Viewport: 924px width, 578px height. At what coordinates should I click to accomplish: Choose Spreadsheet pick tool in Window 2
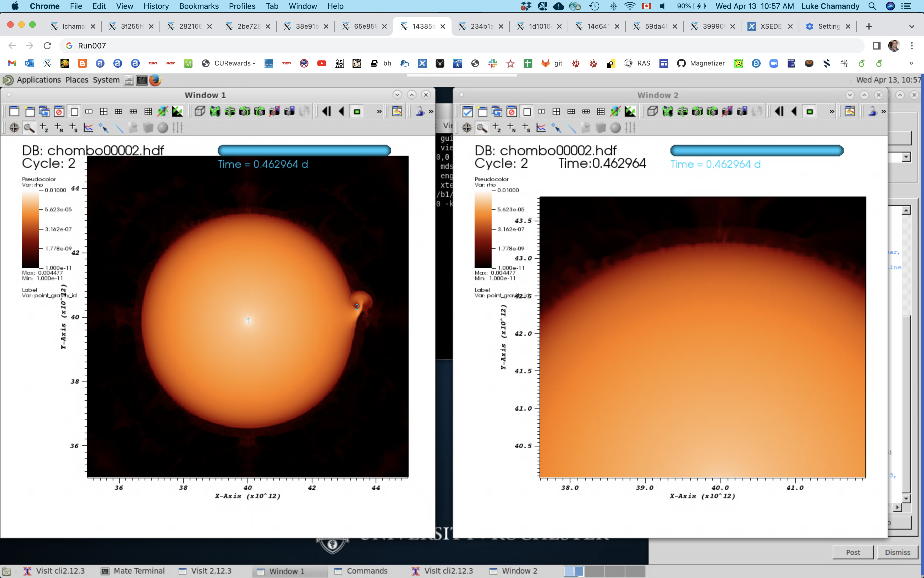526,128
